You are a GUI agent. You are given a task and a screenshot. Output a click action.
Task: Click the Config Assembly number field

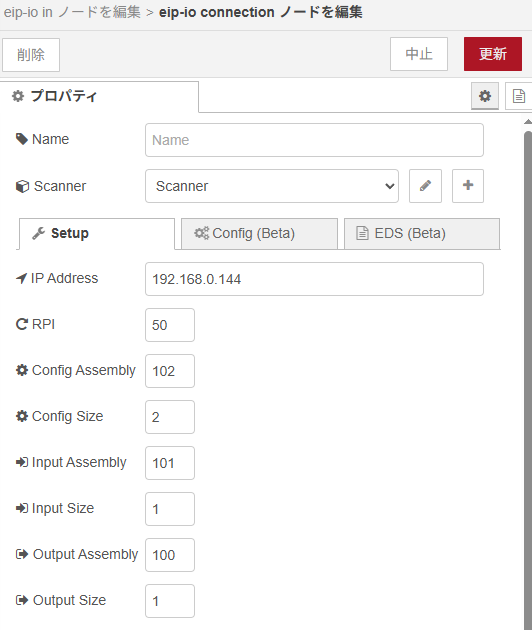170,371
